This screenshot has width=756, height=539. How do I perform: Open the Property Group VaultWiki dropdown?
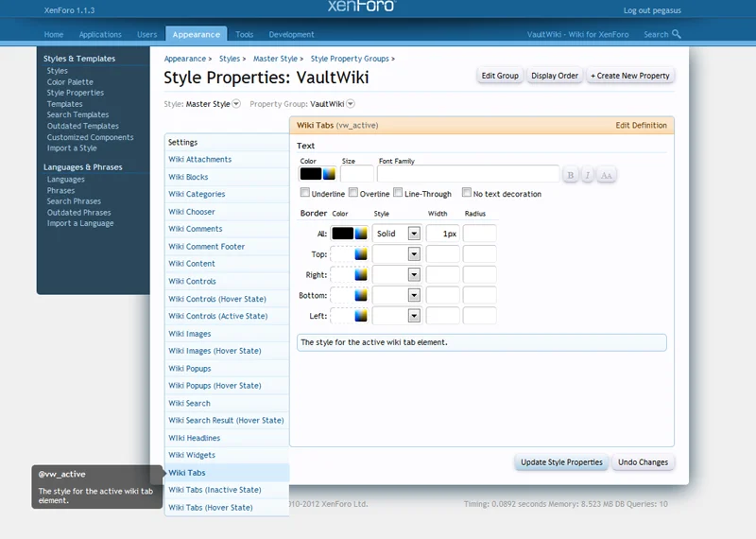[x=351, y=104]
